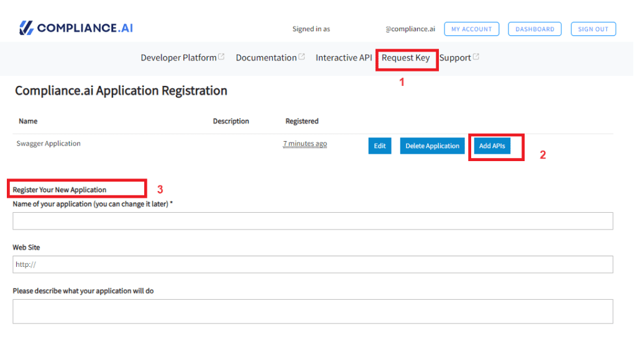Click 'Register Your New Application' heading
This screenshot has height=339, width=644.
pyautogui.click(x=60, y=190)
